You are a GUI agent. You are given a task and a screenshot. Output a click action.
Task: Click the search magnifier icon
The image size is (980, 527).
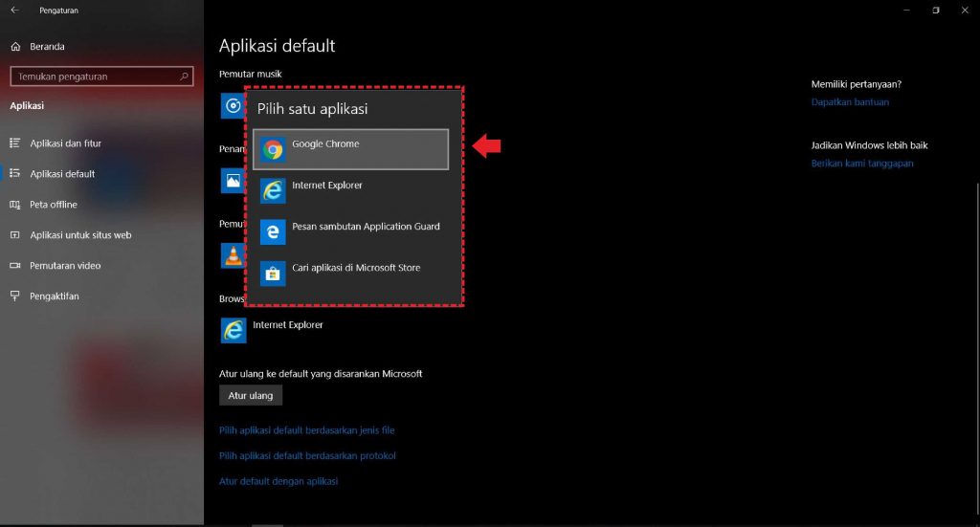click(x=184, y=77)
